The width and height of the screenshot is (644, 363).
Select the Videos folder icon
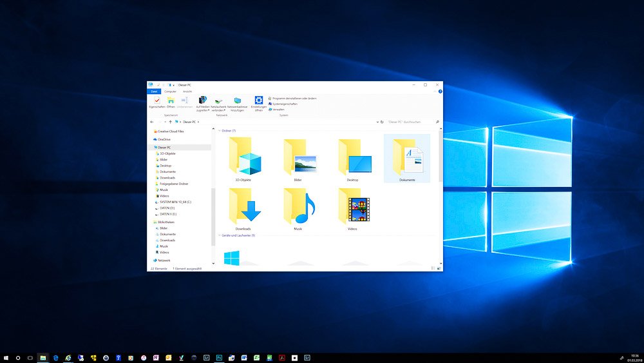click(353, 206)
